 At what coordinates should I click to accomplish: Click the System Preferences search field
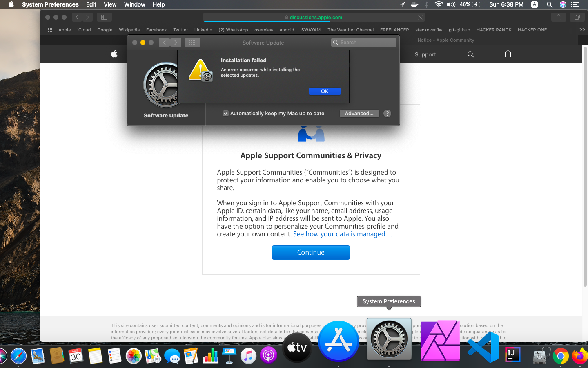click(x=364, y=43)
